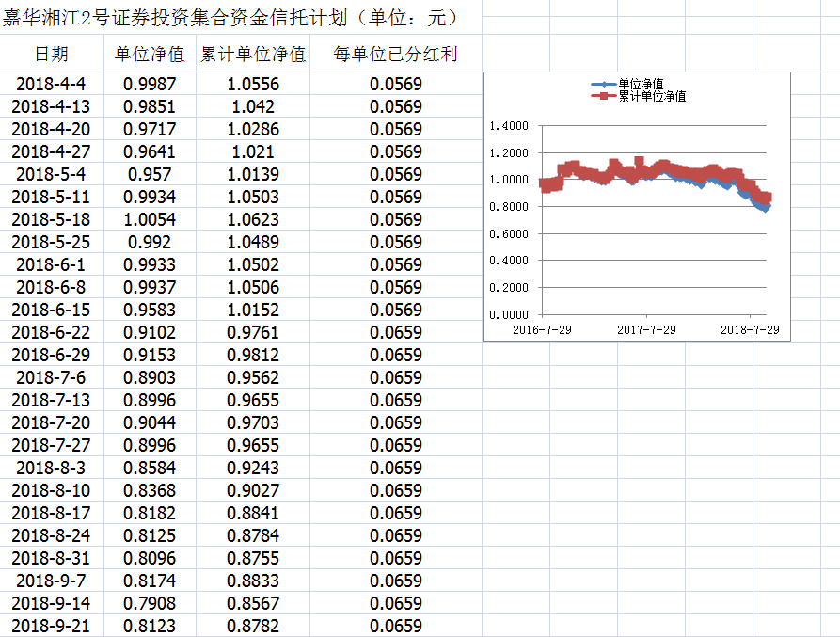The width and height of the screenshot is (840, 637).
Task: Select date cell 2018-7-6
Action: (x=52, y=377)
